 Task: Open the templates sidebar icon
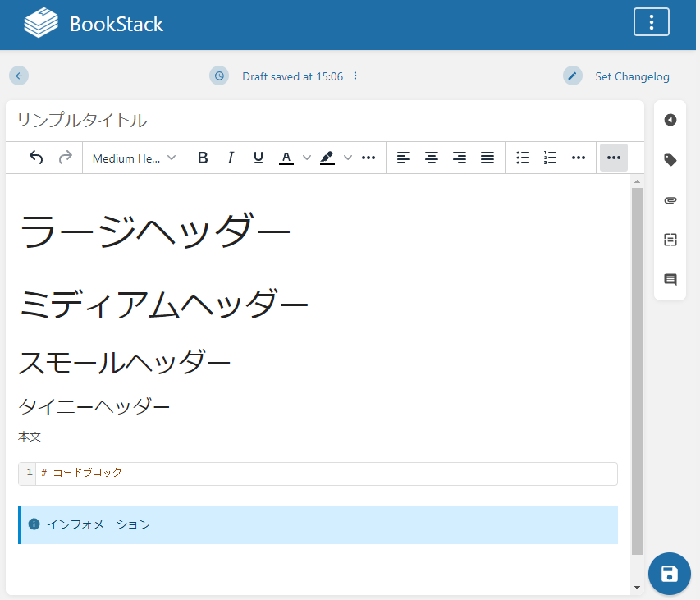pos(670,240)
